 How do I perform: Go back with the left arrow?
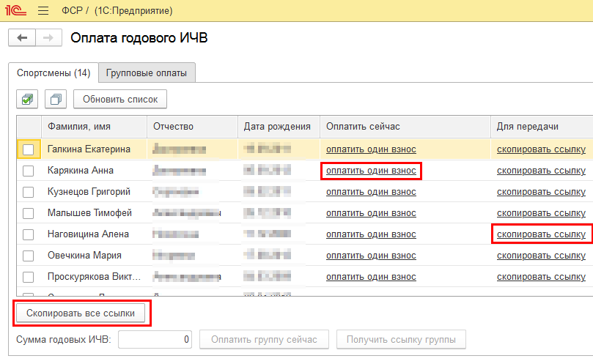pyautogui.click(x=22, y=38)
